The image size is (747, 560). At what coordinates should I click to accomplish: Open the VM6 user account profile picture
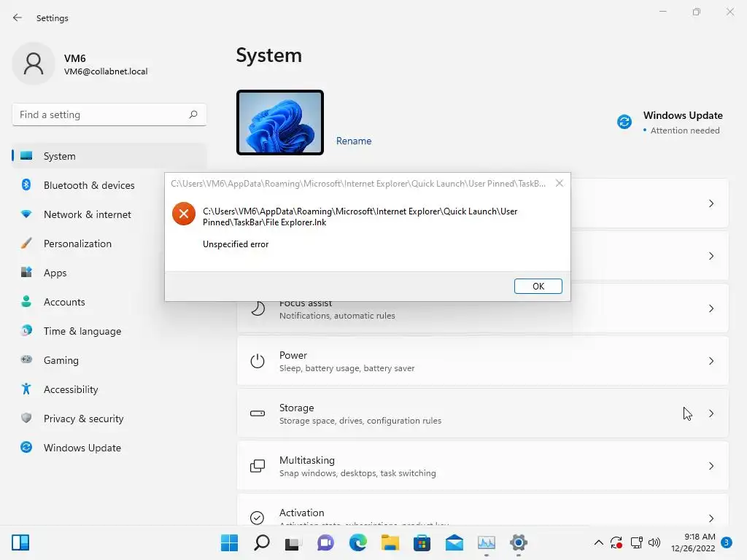[34, 63]
